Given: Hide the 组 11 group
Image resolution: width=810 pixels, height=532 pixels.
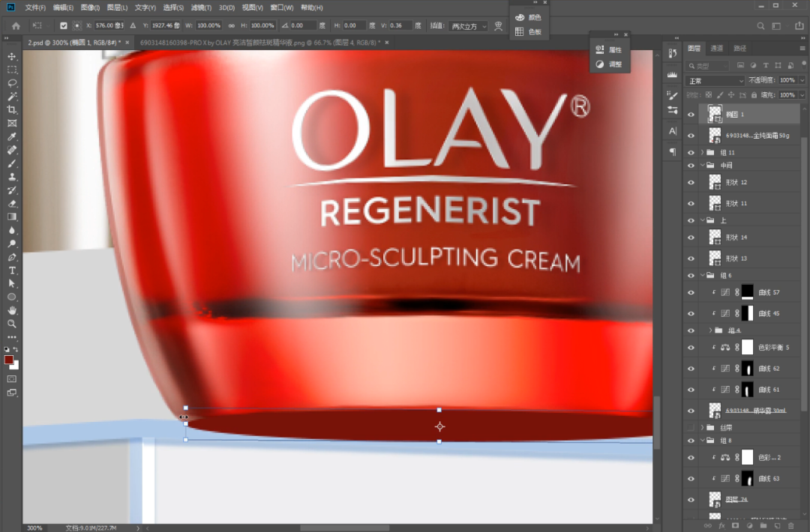Looking at the screenshot, I should point(691,153).
